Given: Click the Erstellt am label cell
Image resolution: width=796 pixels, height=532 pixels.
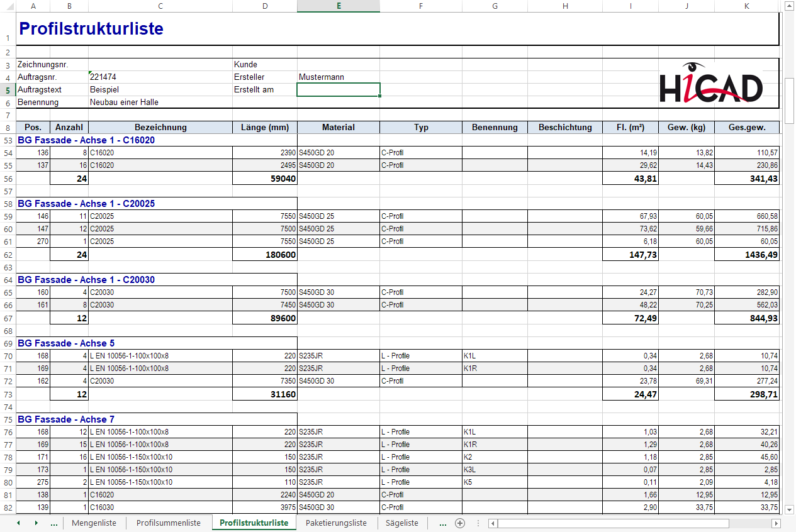Looking at the screenshot, I should coord(265,90).
